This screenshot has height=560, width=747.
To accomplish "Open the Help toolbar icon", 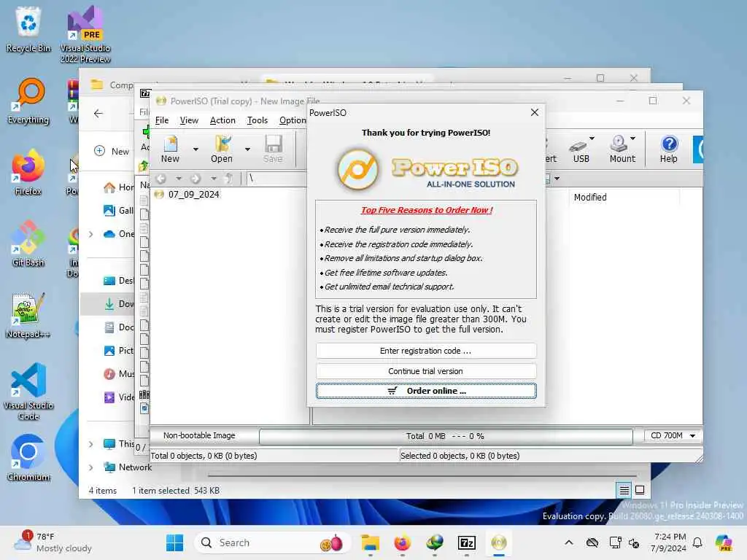I will [x=668, y=149].
